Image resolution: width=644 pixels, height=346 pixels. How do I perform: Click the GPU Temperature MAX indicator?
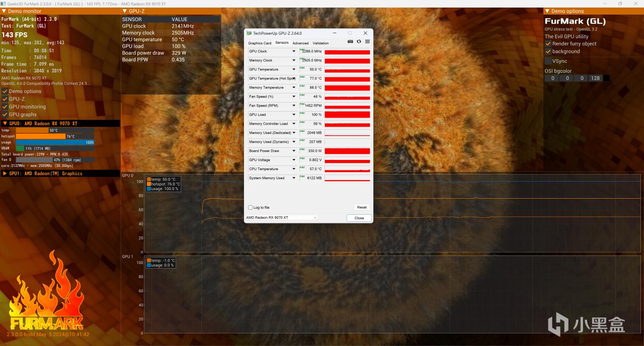[x=302, y=68]
